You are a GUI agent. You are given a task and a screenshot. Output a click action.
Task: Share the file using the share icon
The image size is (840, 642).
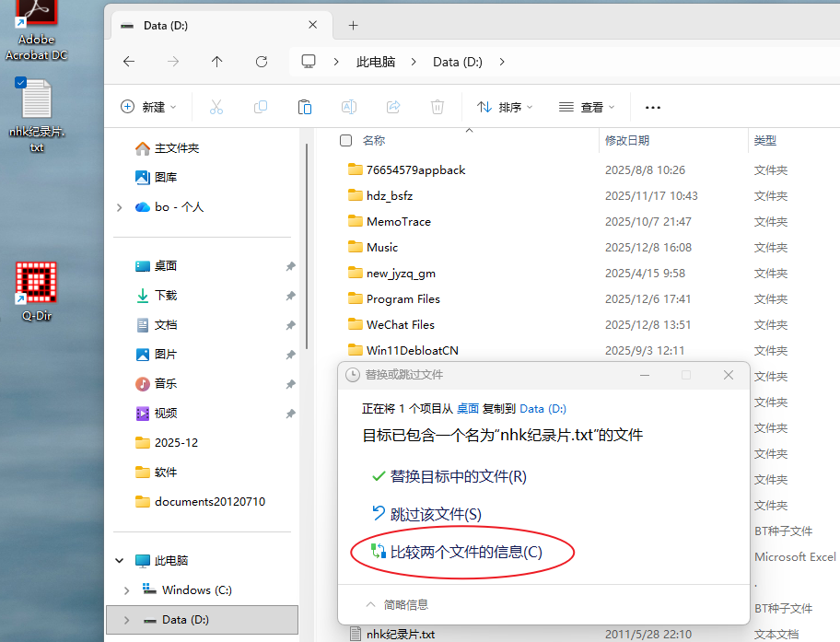click(x=392, y=107)
